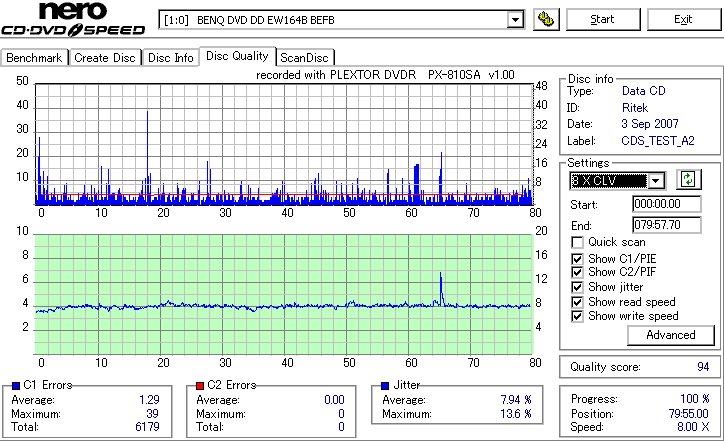
Task: Open the drive selection dropdown arrow
Action: pos(515,20)
